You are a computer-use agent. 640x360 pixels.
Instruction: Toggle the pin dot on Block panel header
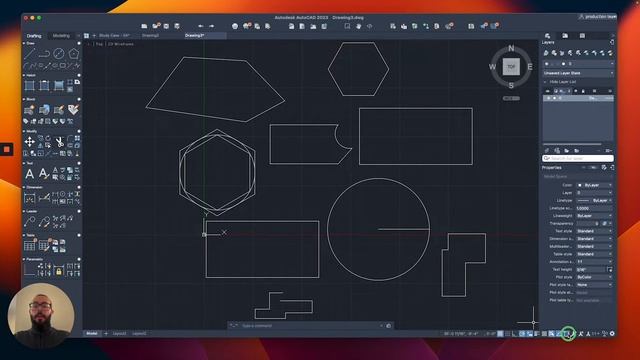(x=79, y=99)
